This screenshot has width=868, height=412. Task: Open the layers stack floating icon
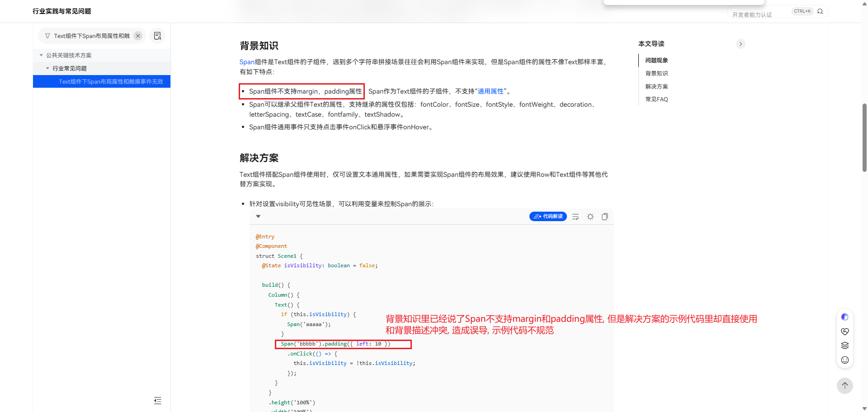[844, 346]
